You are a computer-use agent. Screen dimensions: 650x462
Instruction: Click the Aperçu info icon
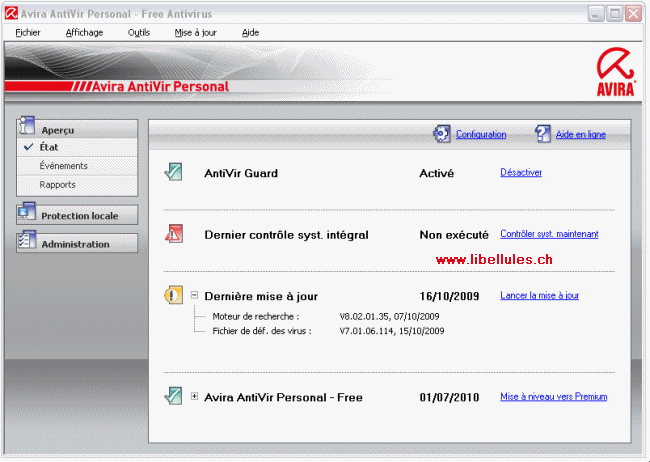click(27, 126)
